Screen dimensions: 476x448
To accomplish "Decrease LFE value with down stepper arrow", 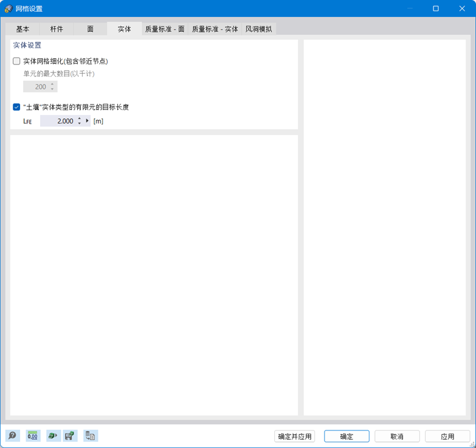I will point(80,123).
